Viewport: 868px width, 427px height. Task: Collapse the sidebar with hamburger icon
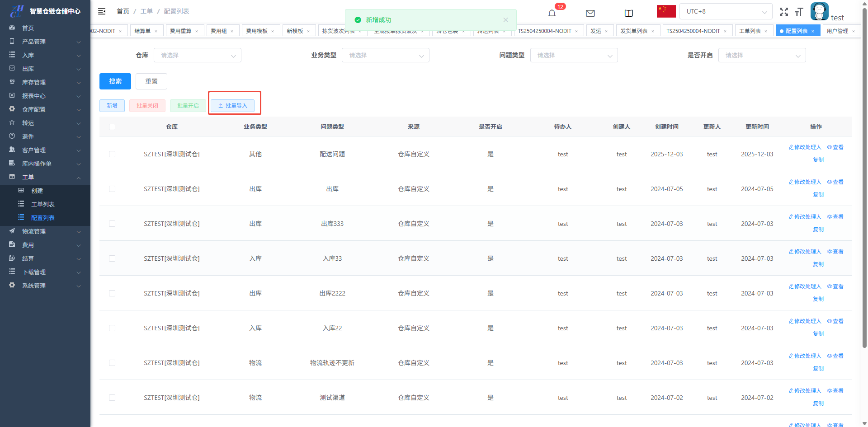(102, 11)
